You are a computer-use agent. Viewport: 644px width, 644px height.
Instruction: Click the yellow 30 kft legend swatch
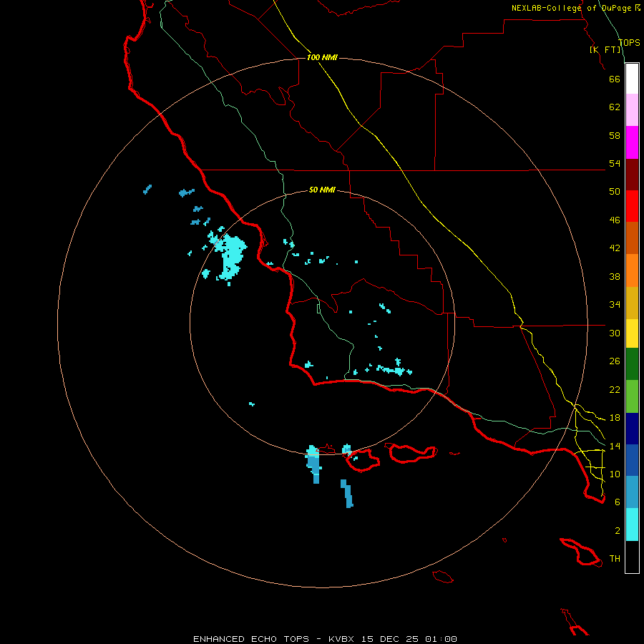coord(632,333)
